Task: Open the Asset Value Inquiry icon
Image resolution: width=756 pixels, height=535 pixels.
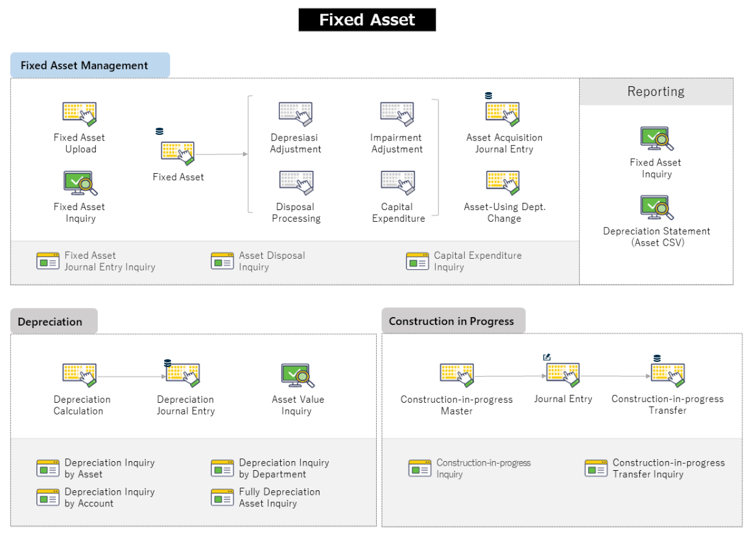Action: coord(298,376)
